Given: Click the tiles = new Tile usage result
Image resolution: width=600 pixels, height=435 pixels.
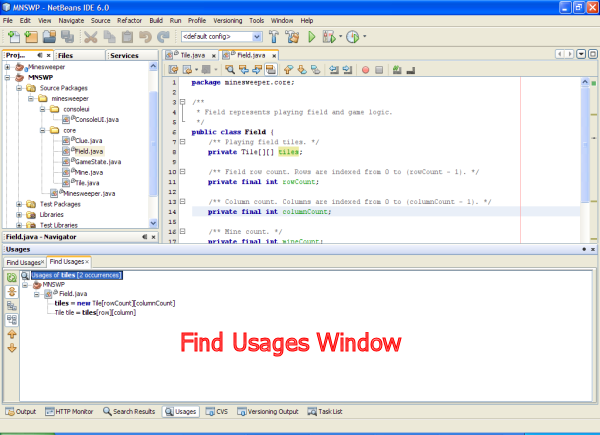Looking at the screenshot, I should coord(115,303).
